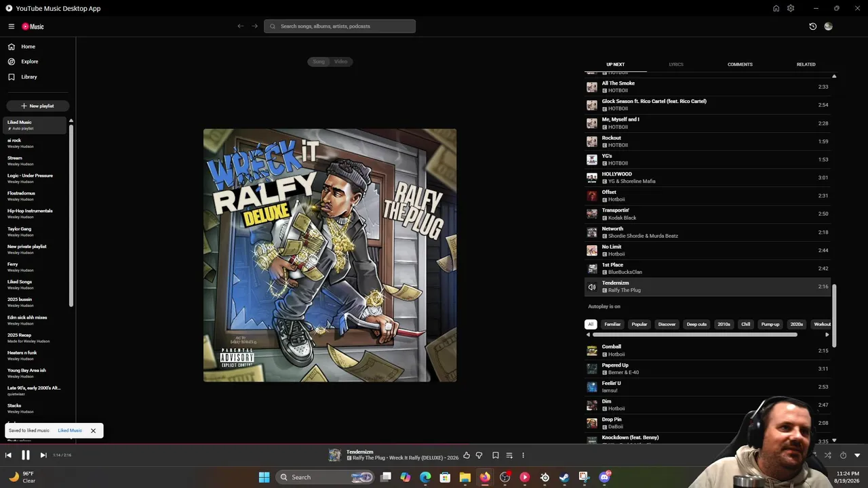Seek in the song progress bar
The width and height of the screenshot is (868, 488).
(x=434, y=445)
